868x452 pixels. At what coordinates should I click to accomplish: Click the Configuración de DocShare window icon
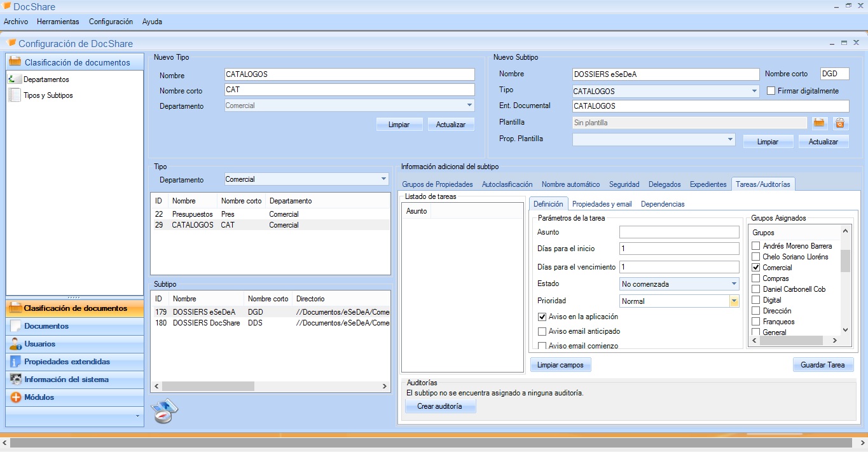[x=11, y=43]
